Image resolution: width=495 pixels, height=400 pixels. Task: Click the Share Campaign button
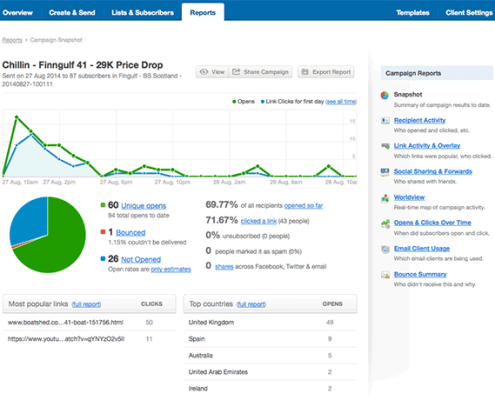(260, 72)
